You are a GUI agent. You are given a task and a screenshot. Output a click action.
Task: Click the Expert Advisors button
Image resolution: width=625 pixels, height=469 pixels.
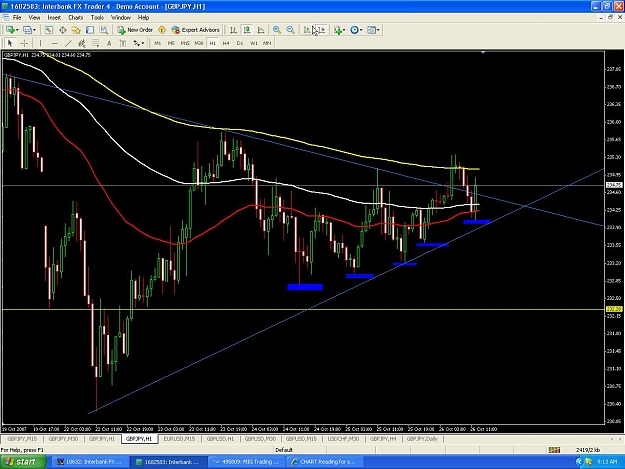tap(195, 30)
